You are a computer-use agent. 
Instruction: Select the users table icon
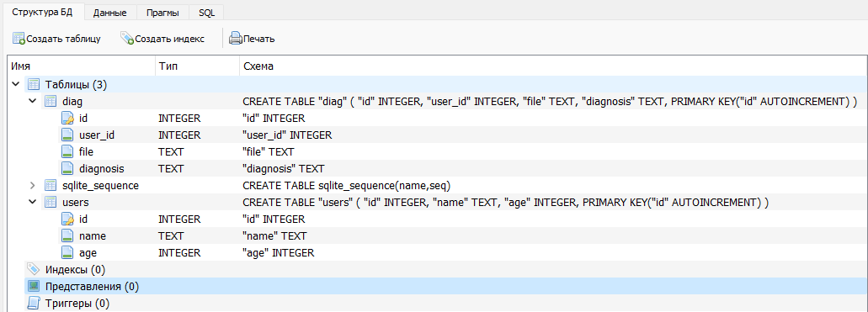[x=51, y=203]
